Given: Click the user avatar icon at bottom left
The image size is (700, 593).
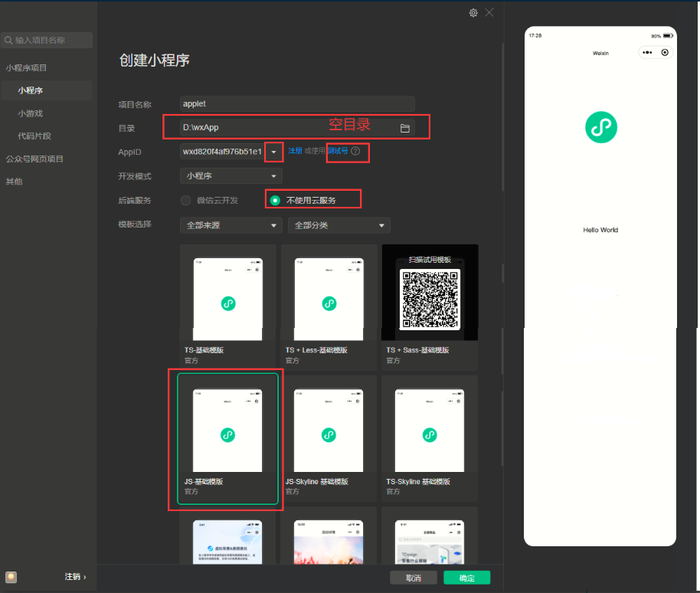Looking at the screenshot, I should pyautogui.click(x=11, y=577).
